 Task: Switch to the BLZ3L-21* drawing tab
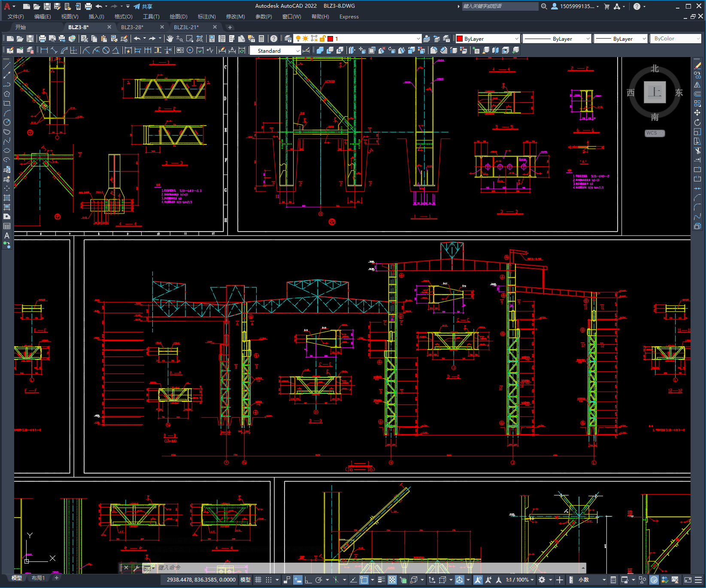click(186, 27)
